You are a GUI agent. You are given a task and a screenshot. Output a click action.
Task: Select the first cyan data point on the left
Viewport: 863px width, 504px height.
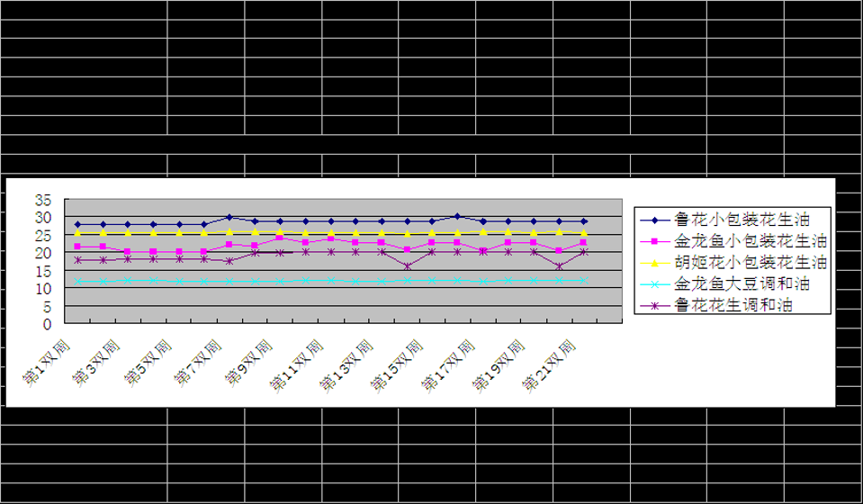point(77,281)
